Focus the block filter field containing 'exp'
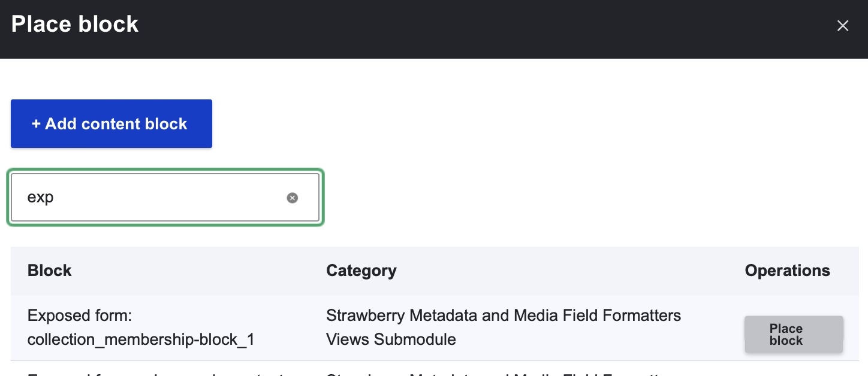This screenshot has width=868, height=376. (156, 198)
